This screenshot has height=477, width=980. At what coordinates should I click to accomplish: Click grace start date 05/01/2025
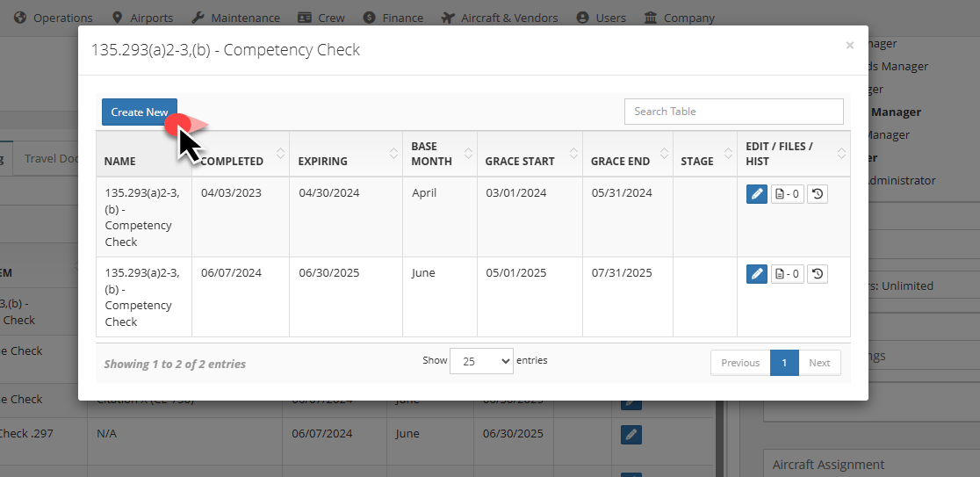point(516,272)
